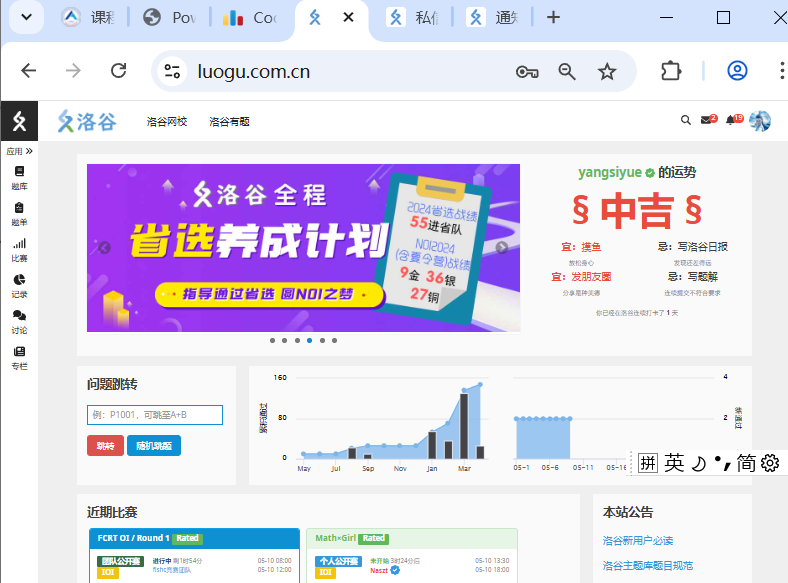
Task: Open 专栏 column in sidebar
Action: point(19,358)
